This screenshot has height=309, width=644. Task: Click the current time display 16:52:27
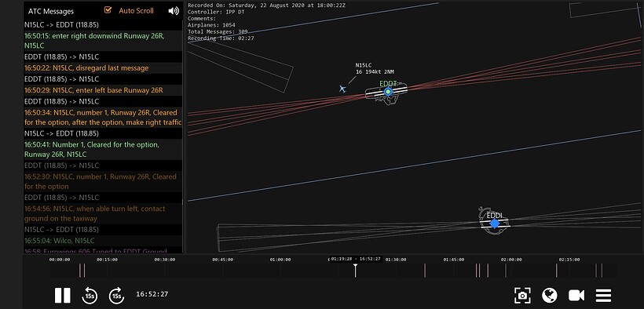152,294
